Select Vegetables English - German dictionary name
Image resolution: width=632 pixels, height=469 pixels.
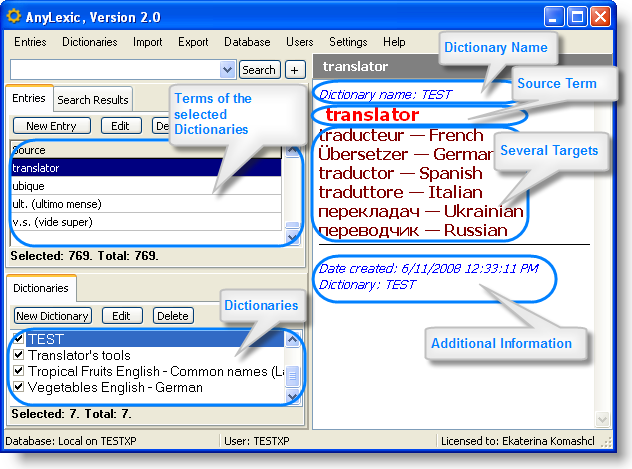coord(115,387)
